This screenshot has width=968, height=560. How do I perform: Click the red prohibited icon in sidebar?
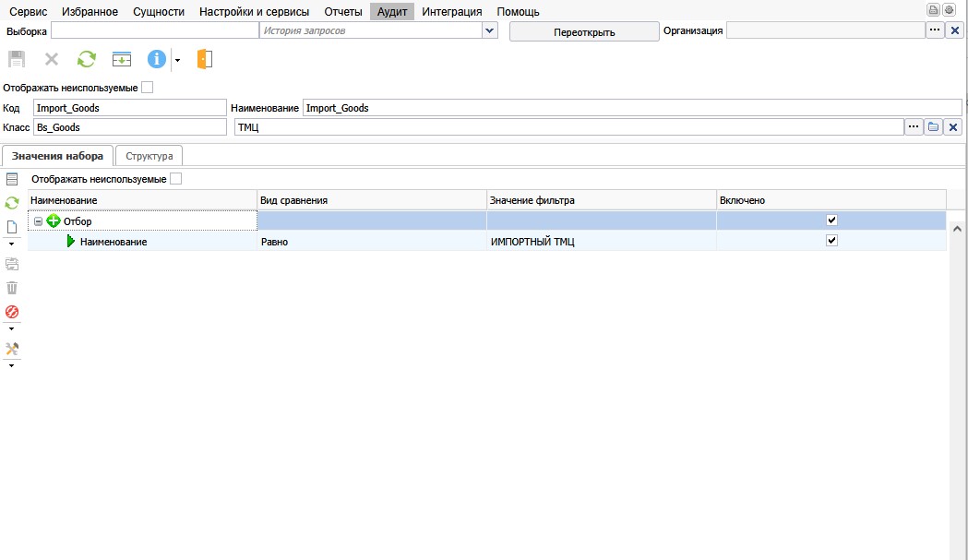click(x=12, y=312)
